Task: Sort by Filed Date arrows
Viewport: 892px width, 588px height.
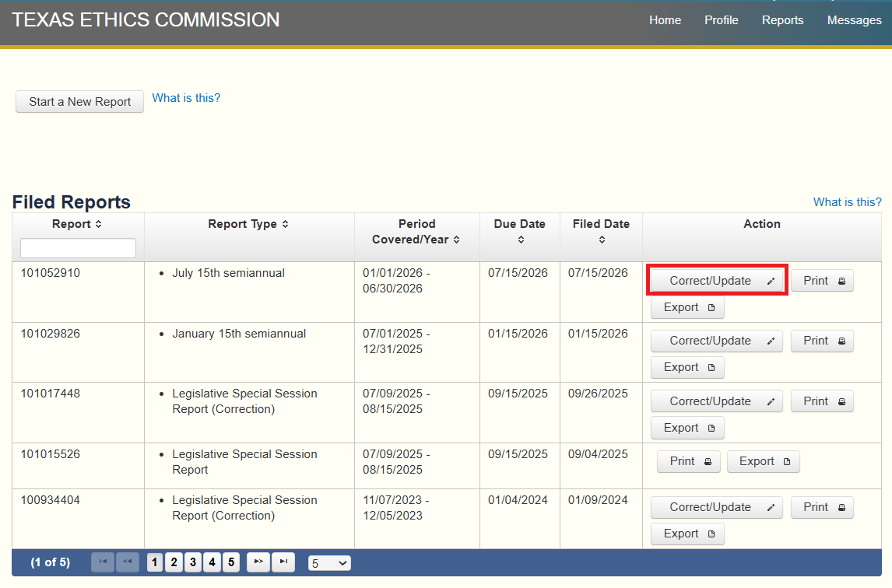Action: coord(602,240)
